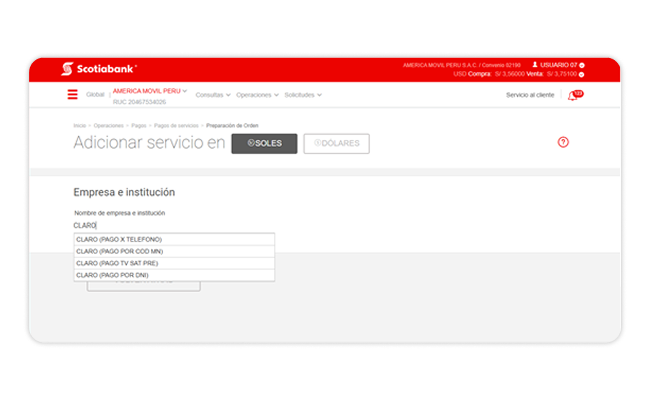Go to Pagos de servicios breadcrumb

(176, 126)
